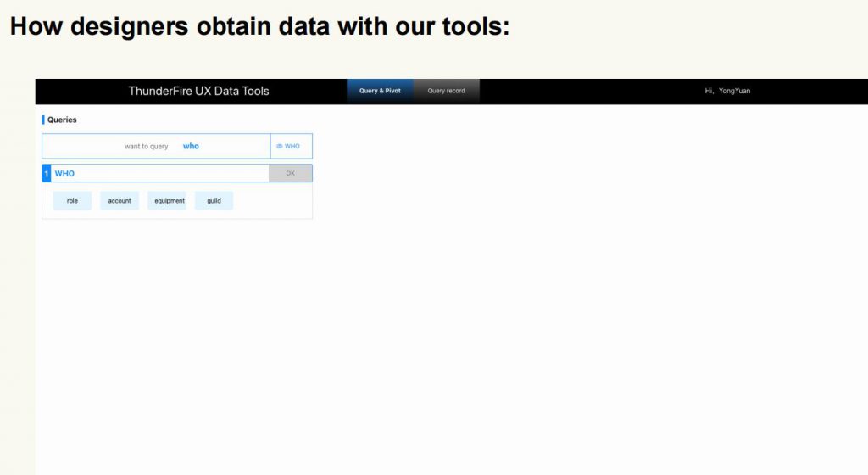Image resolution: width=868 pixels, height=475 pixels.
Task: Confirm the WHO step with OK
Action: point(291,173)
